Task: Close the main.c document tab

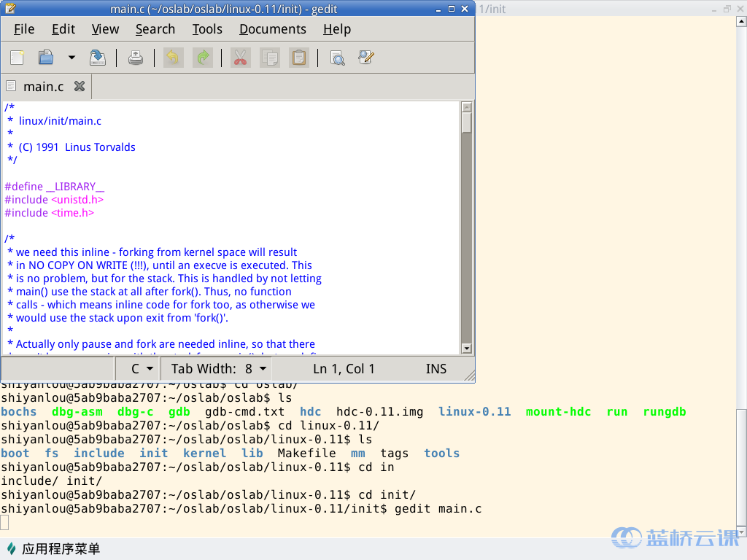Action: pos(80,87)
